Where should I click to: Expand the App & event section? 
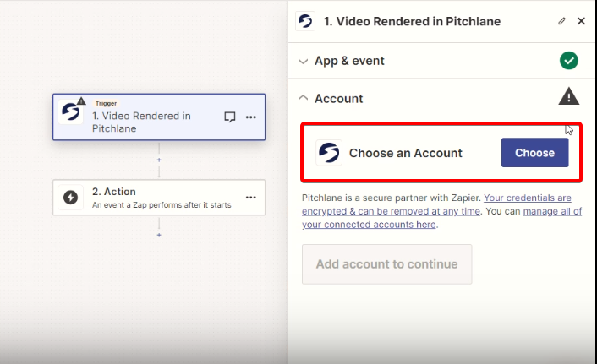(303, 62)
